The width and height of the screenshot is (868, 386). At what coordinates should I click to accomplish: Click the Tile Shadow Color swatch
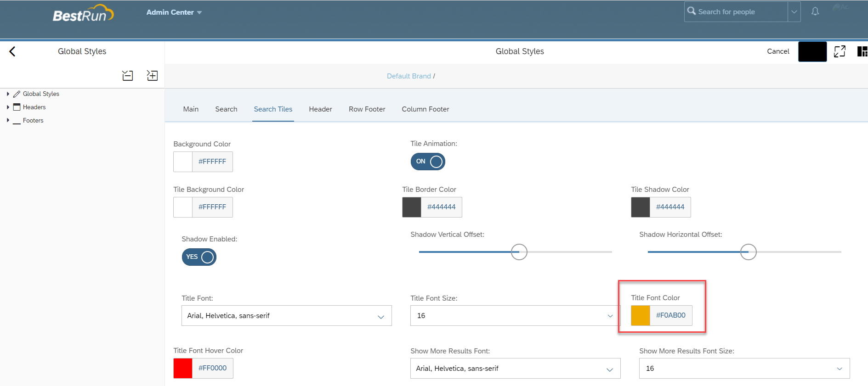point(641,207)
